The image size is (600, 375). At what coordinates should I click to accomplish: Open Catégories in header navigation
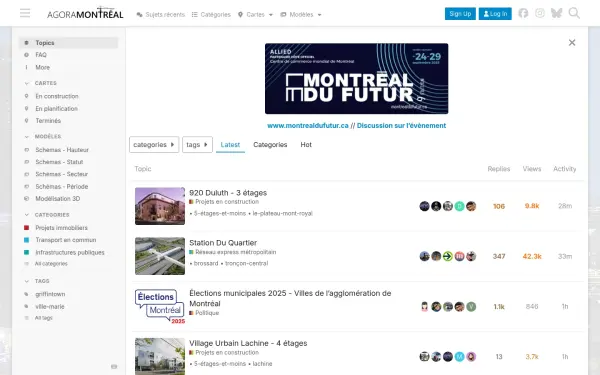tap(211, 15)
